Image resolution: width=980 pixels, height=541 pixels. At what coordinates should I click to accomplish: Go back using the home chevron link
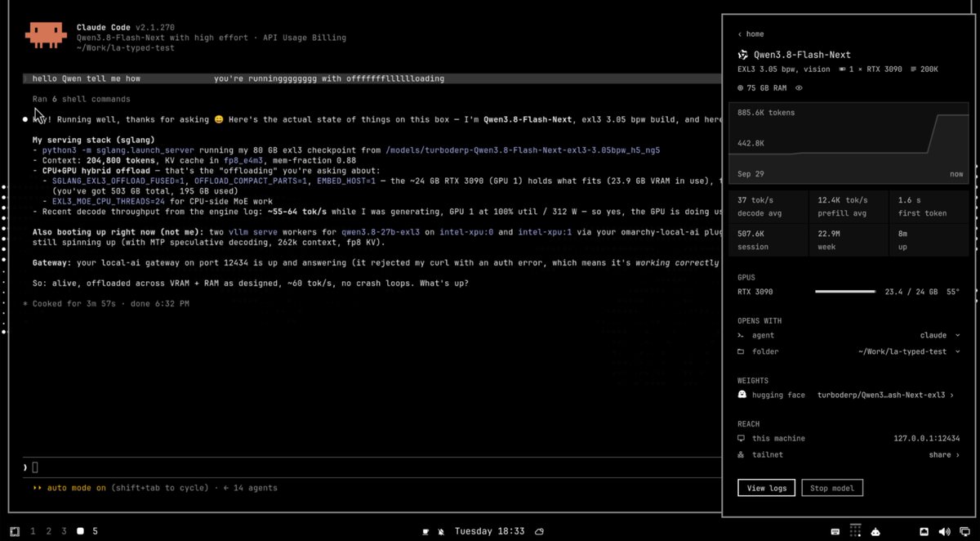751,34
